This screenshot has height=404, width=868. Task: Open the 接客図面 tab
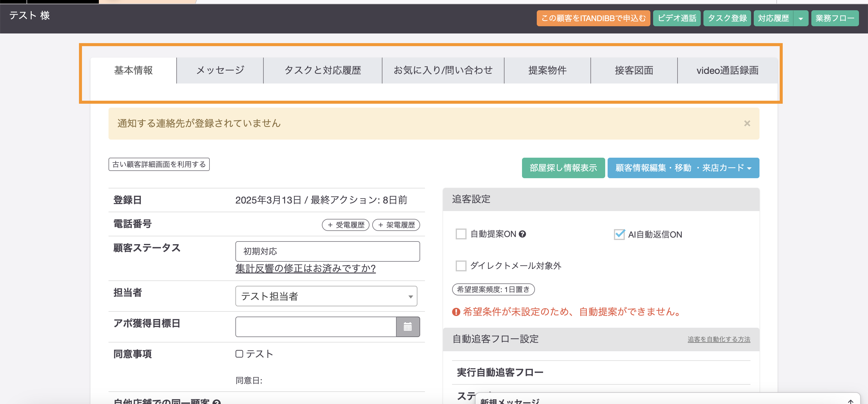click(634, 70)
